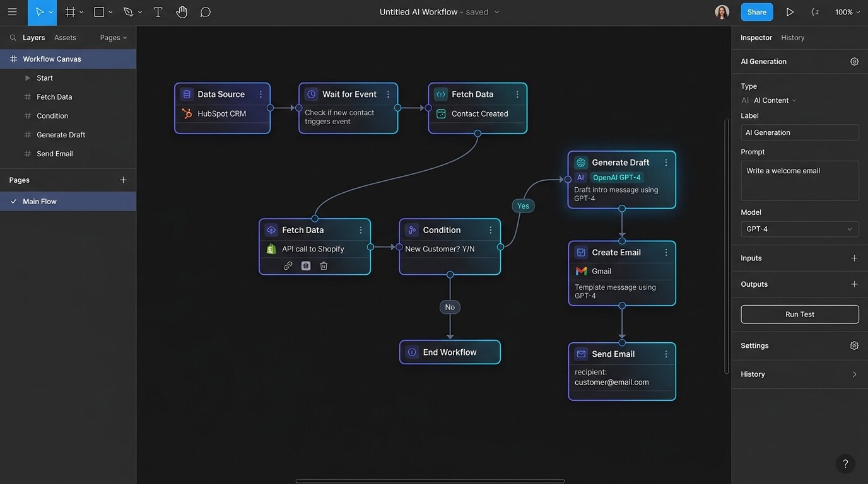This screenshot has height=484, width=868.
Task: Click the link icon on Shopify Fetch Data node
Action: [288, 266]
